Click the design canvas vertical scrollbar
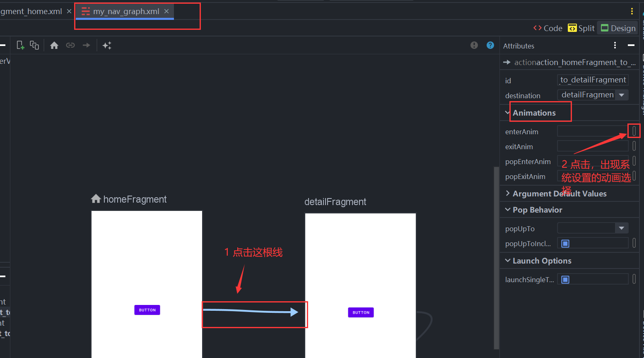Viewport: 644px width, 358px height. [x=497, y=258]
